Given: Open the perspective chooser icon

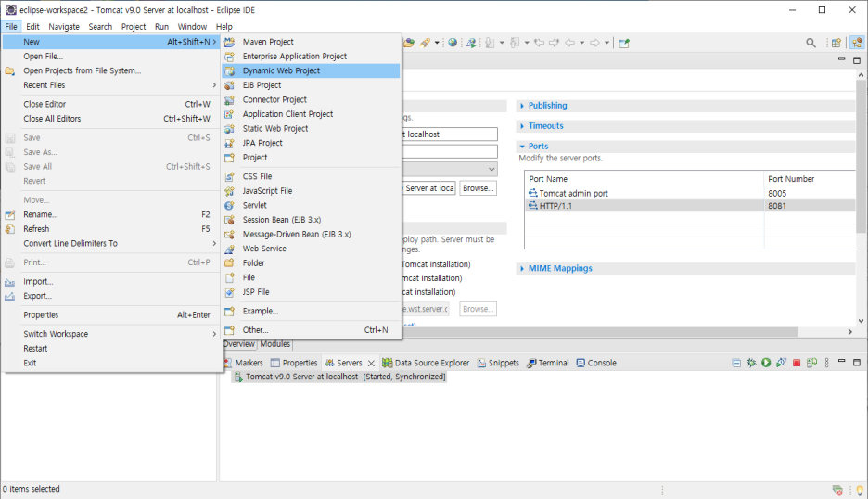Looking at the screenshot, I should pyautogui.click(x=836, y=43).
